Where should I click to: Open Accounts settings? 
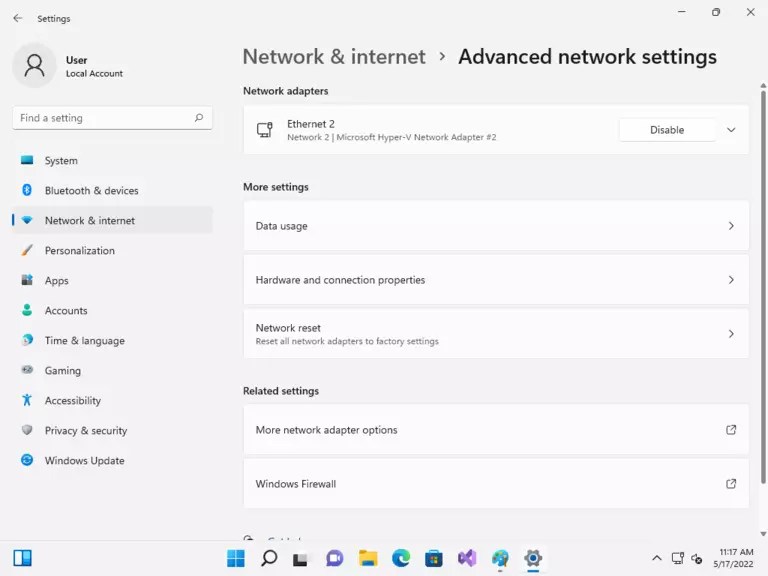(x=113, y=311)
